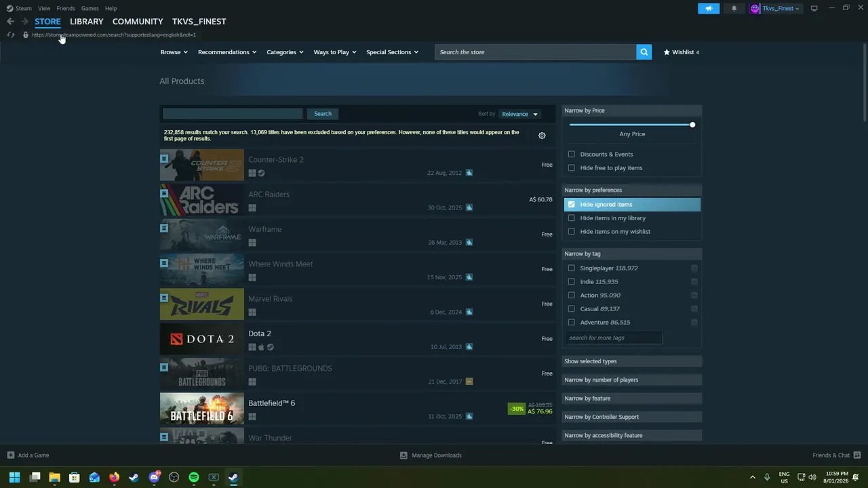Screen dimensions: 868x488
Task: Click the positive review thumb for Counter-Strike 2
Action: click(x=469, y=173)
